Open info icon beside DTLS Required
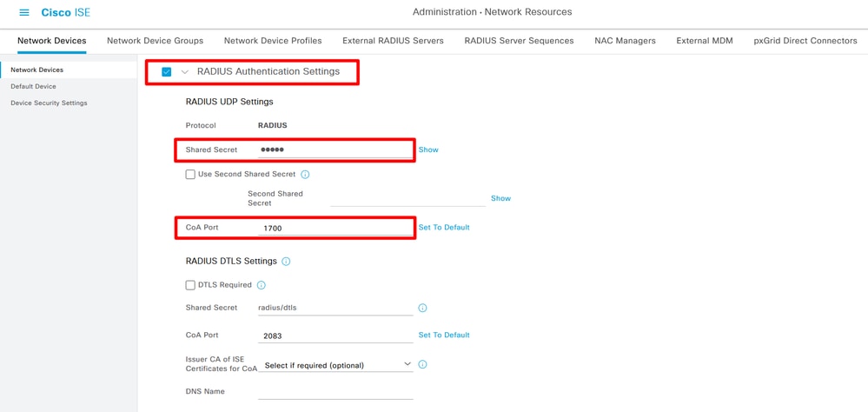This screenshot has width=868, height=412. [262, 285]
